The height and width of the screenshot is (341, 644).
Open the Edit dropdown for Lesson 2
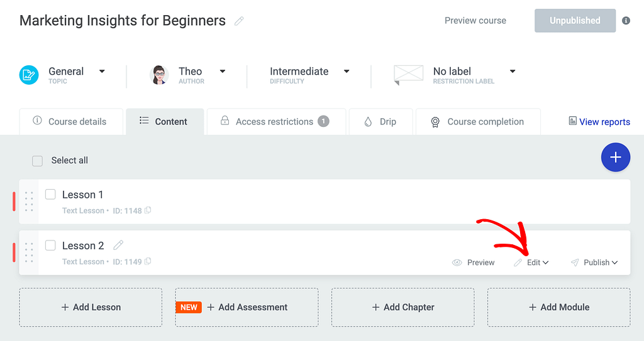pos(532,263)
